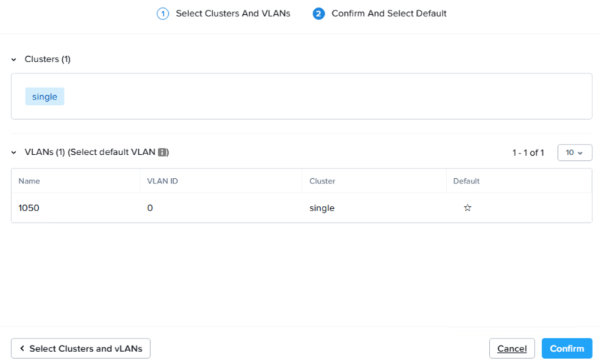The image size is (600, 364).
Task: Click the step 2 circle icon
Action: tap(318, 13)
